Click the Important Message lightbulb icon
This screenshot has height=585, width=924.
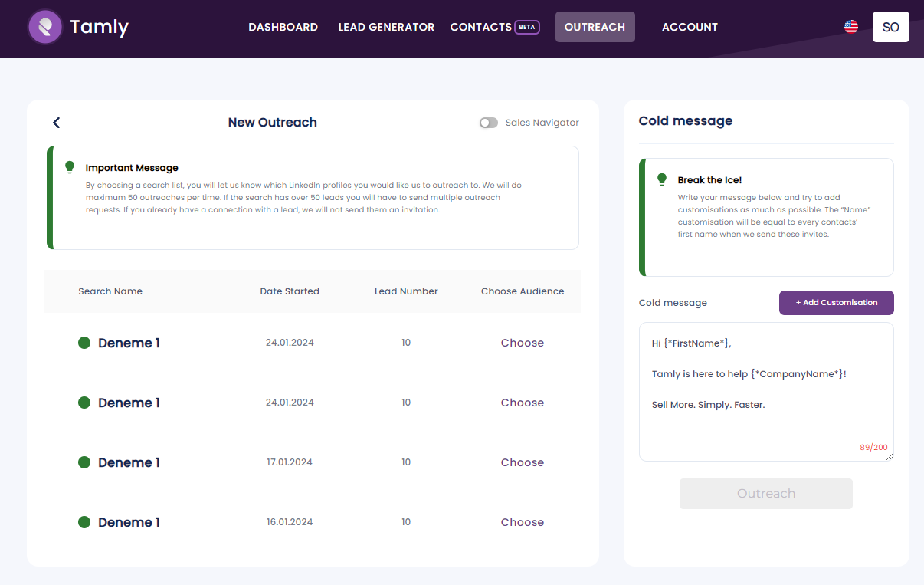pyautogui.click(x=70, y=167)
